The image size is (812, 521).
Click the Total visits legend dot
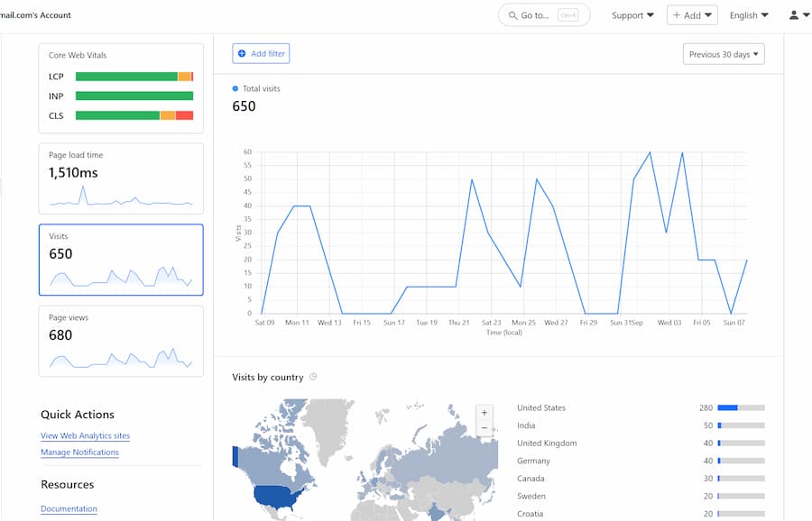tap(235, 88)
